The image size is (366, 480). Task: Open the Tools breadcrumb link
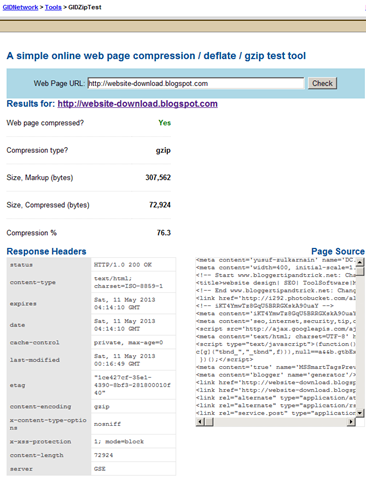(x=53, y=7)
